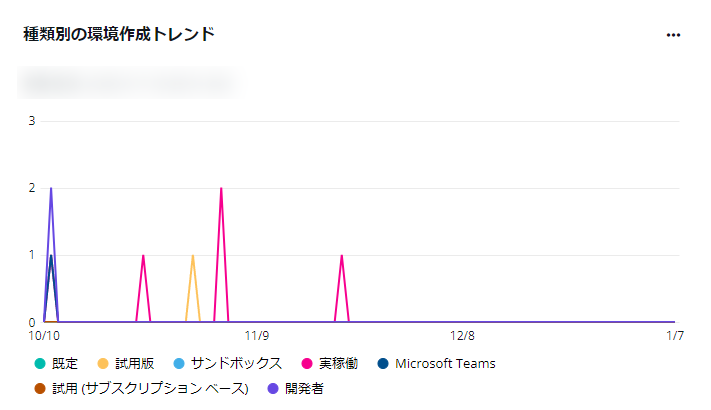
Task: Toggle the サンドボックス series label
Action: point(236,363)
